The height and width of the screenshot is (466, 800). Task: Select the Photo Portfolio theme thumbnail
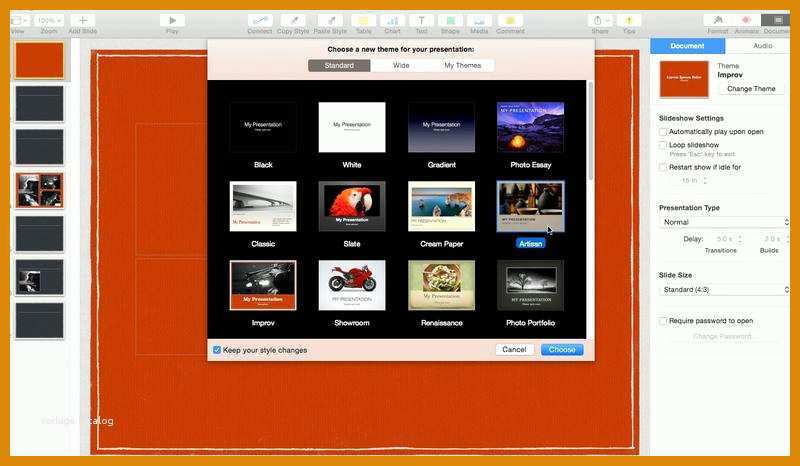tap(531, 285)
